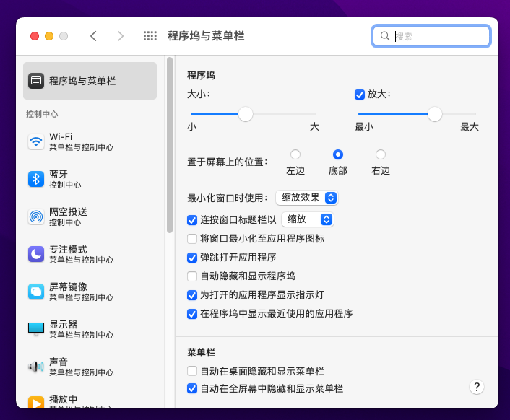510x420 pixels.
Task: Go back with the left arrow button
Action: (x=93, y=36)
